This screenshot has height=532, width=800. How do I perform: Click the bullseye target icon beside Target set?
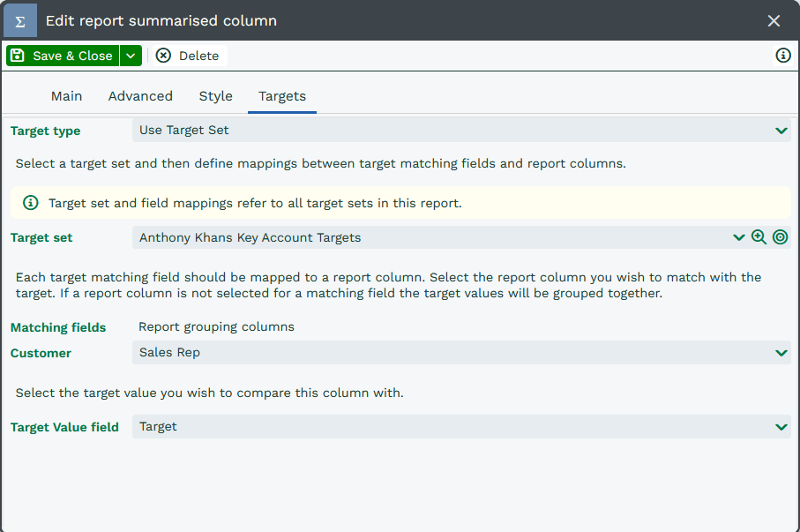click(x=780, y=237)
